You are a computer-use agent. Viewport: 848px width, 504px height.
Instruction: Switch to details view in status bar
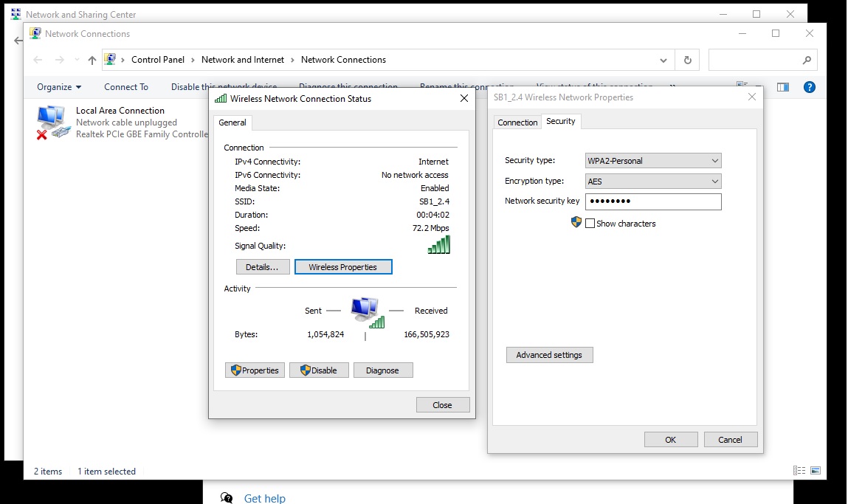(x=799, y=471)
